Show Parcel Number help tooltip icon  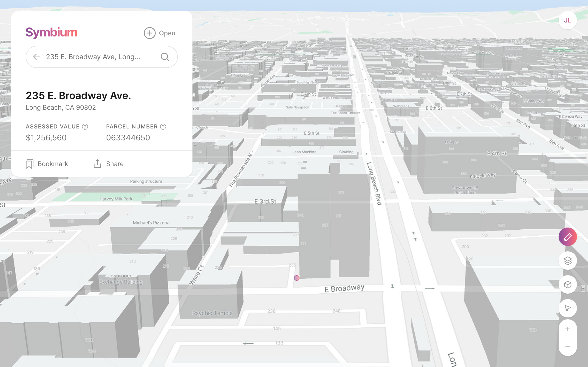click(163, 127)
